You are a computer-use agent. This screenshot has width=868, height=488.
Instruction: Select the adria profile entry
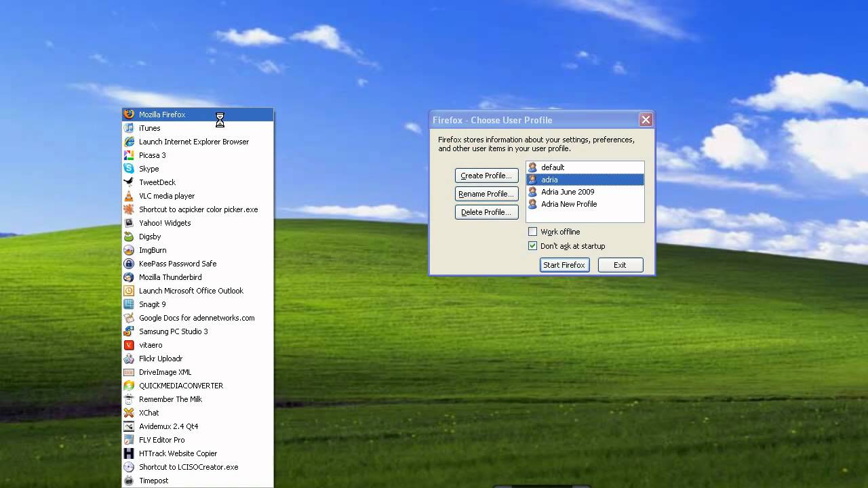pyautogui.click(x=585, y=180)
